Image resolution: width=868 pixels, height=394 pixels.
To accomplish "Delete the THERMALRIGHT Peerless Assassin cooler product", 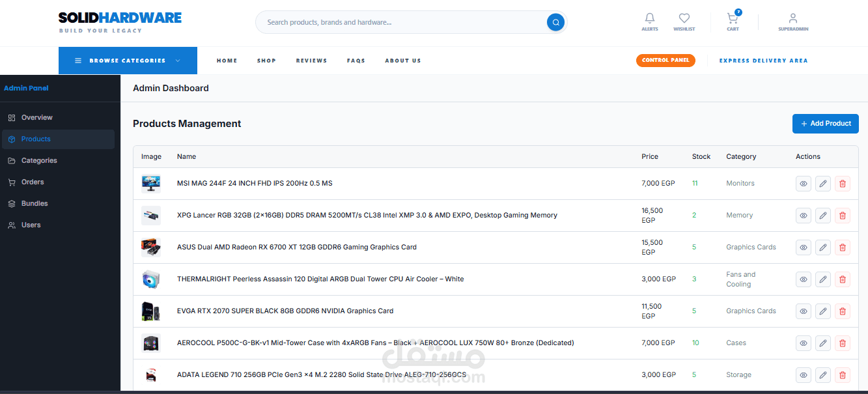I will tap(843, 279).
